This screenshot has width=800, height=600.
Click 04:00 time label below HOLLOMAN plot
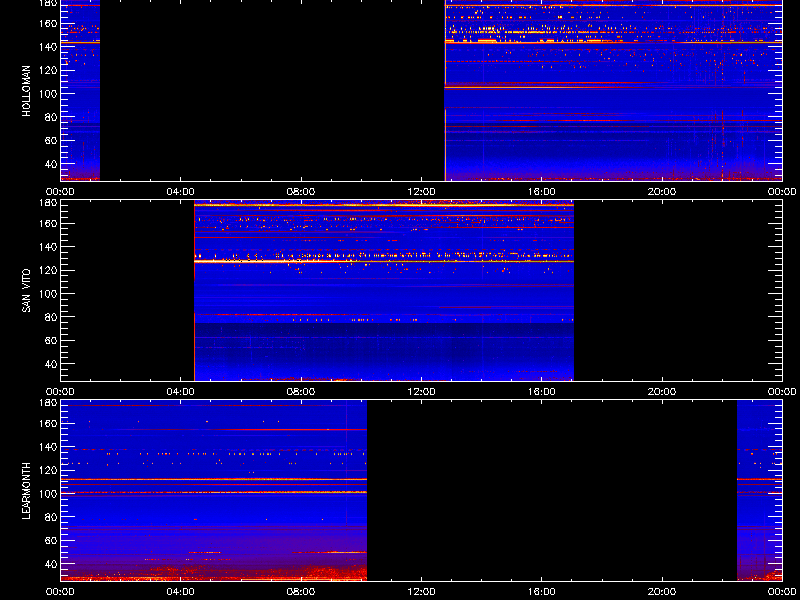181,192
